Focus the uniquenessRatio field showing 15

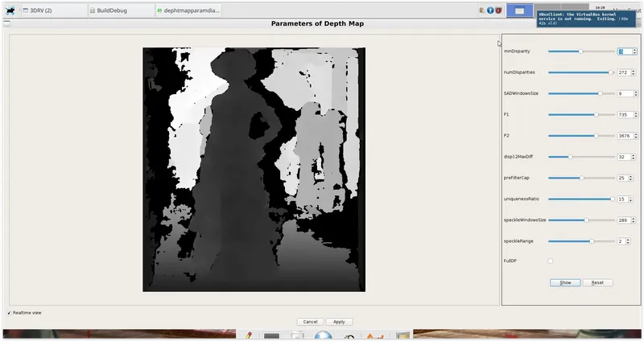click(622, 199)
